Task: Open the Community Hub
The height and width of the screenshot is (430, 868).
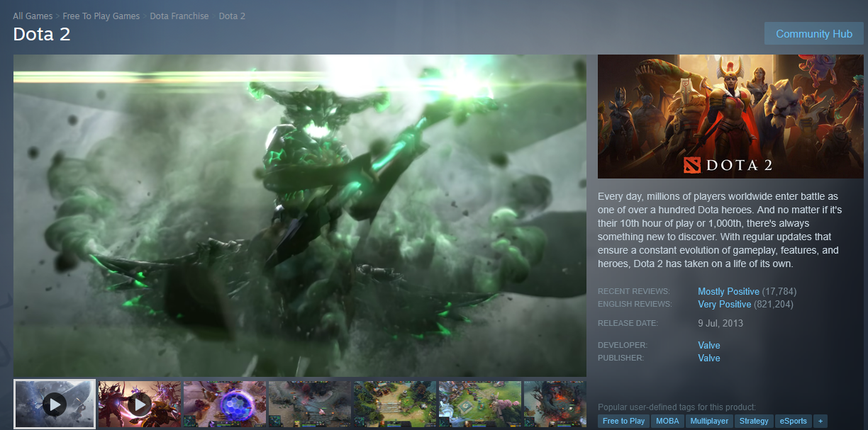Action: click(x=813, y=34)
